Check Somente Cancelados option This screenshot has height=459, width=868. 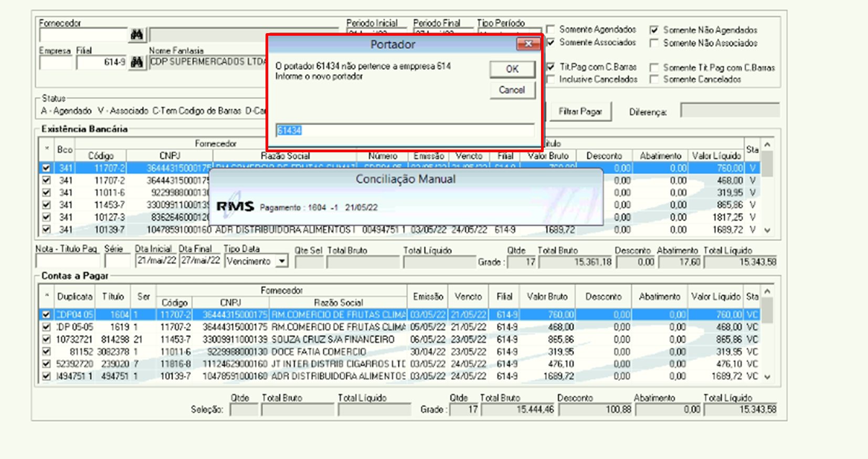(654, 79)
